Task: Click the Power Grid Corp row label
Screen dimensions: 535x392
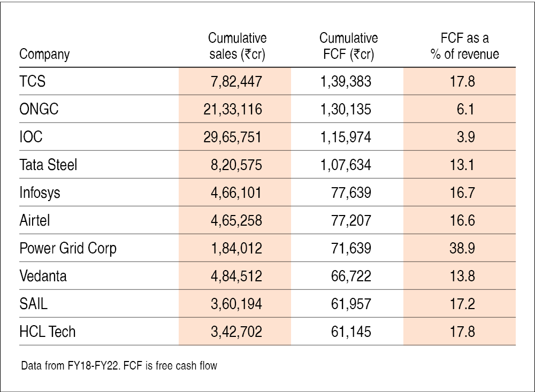Action: pos(68,248)
